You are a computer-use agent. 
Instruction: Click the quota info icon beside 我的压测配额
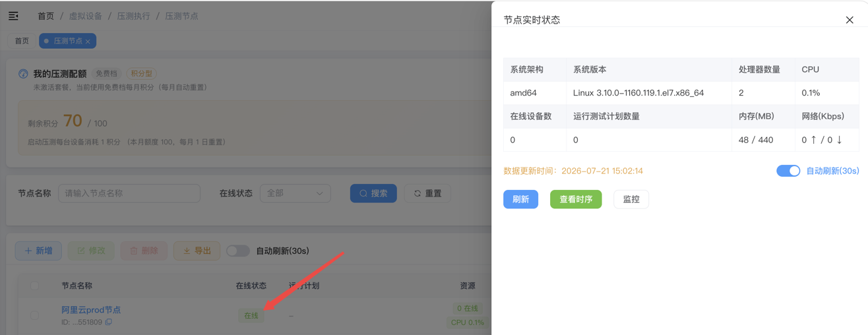pos(23,74)
